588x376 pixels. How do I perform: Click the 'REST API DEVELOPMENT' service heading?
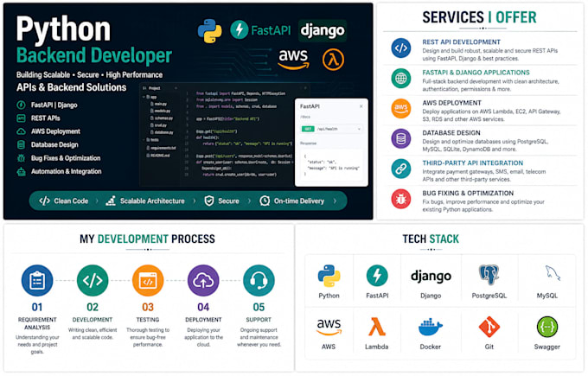[461, 42]
